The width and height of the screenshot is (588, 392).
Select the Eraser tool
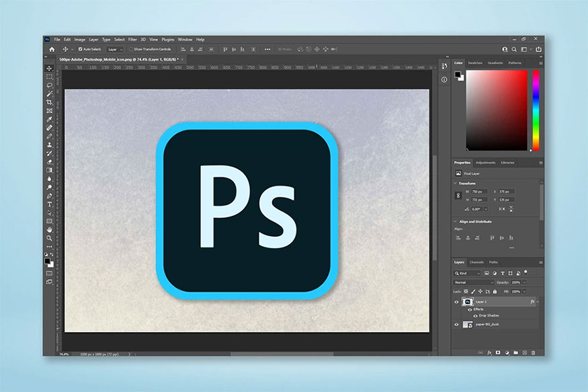pyautogui.click(x=49, y=161)
